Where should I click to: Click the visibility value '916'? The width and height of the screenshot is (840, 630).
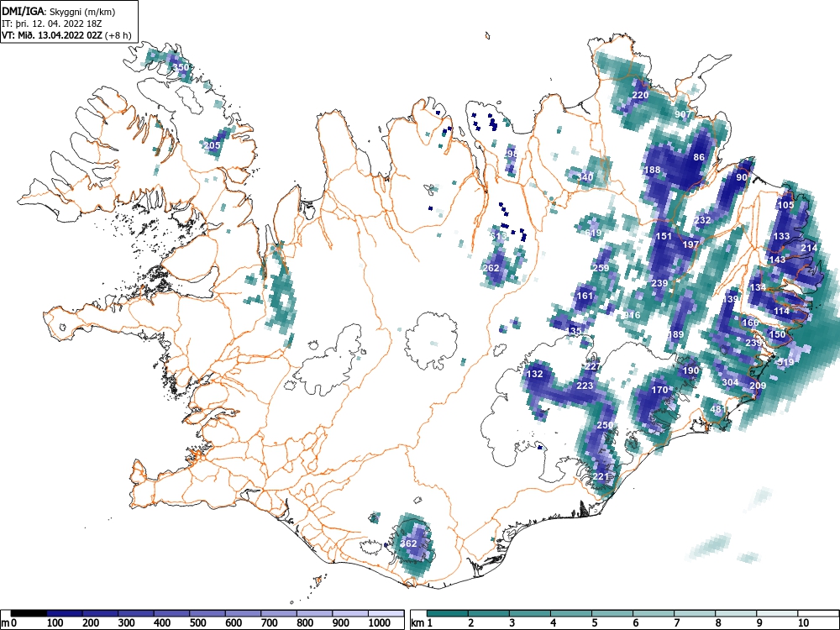tap(633, 315)
